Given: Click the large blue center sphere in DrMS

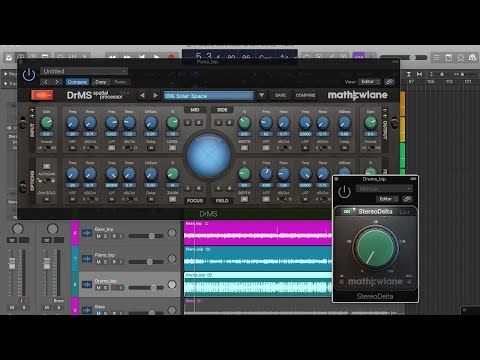Looking at the screenshot, I should [208, 155].
